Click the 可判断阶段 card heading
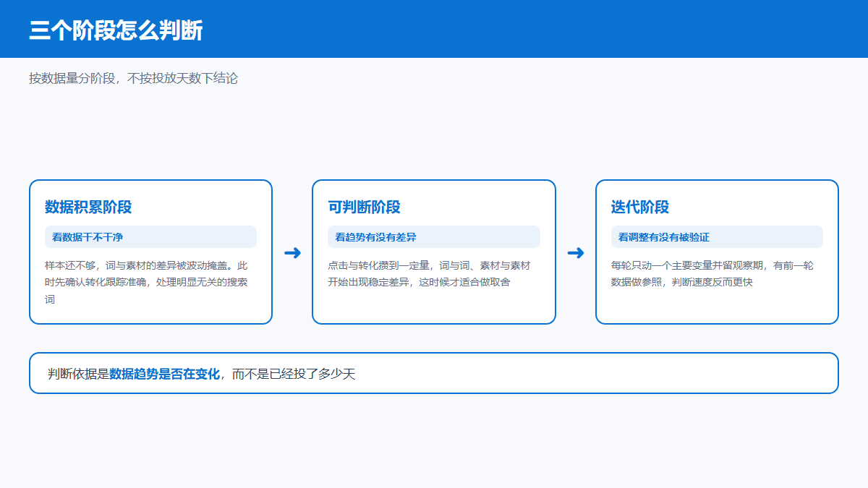 (x=364, y=207)
